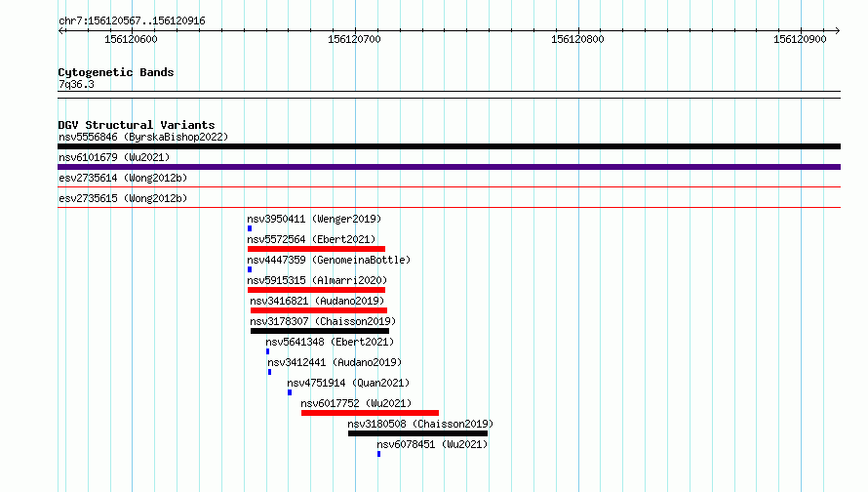Click the red bar of nsv5572564
The height and width of the screenshot is (492, 868).
(x=316, y=249)
